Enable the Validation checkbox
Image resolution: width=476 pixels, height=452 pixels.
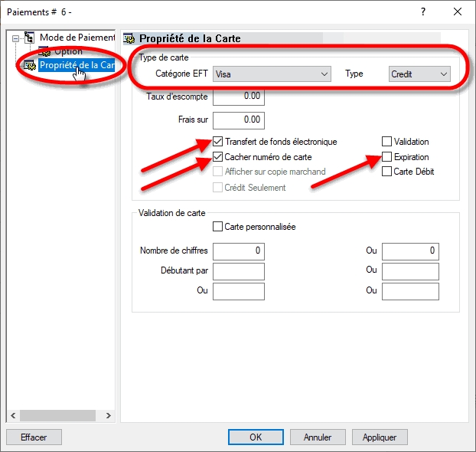[387, 142]
